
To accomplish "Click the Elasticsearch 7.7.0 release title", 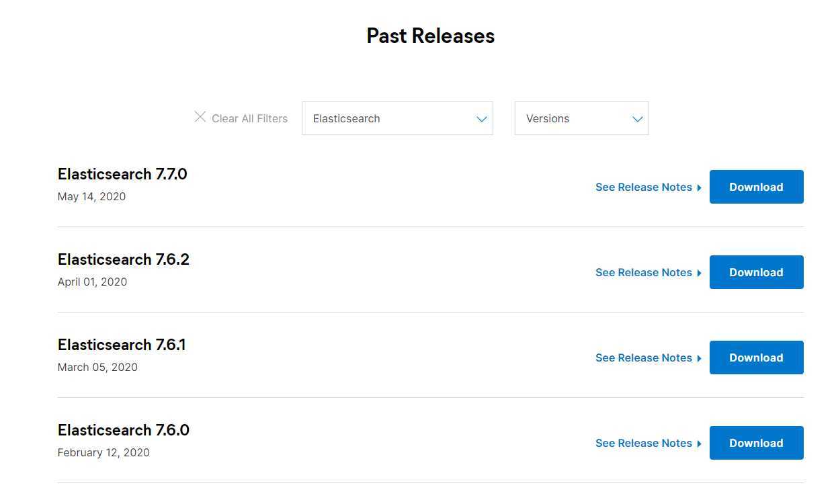I will coord(122,174).
